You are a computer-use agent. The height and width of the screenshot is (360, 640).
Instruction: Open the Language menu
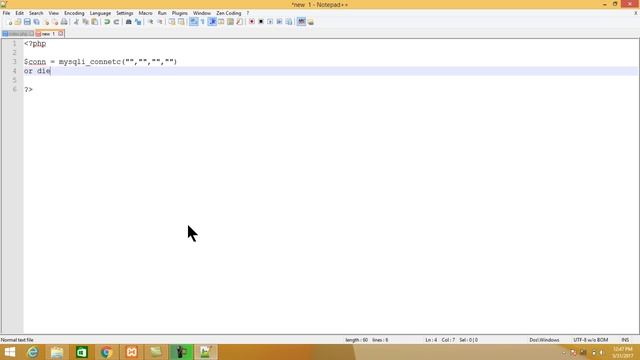pos(100,13)
